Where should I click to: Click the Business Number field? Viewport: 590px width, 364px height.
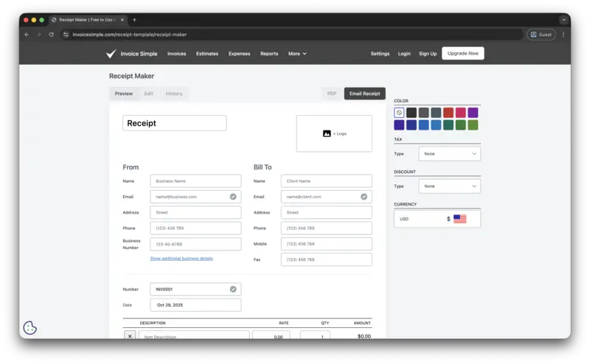[195, 244]
